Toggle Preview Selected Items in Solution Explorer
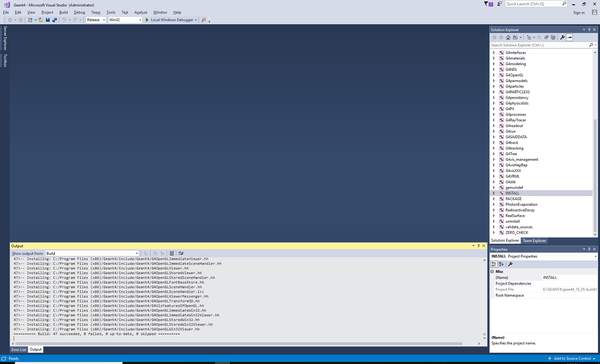 coord(570,37)
